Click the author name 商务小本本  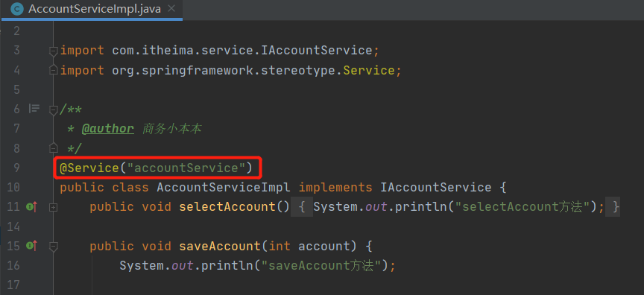172,129
